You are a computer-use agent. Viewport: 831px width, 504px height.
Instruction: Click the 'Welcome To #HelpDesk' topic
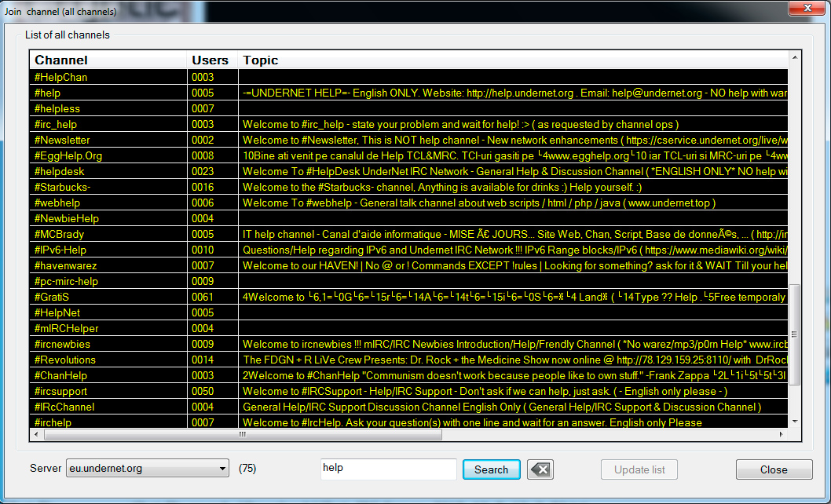coord(515,172)
